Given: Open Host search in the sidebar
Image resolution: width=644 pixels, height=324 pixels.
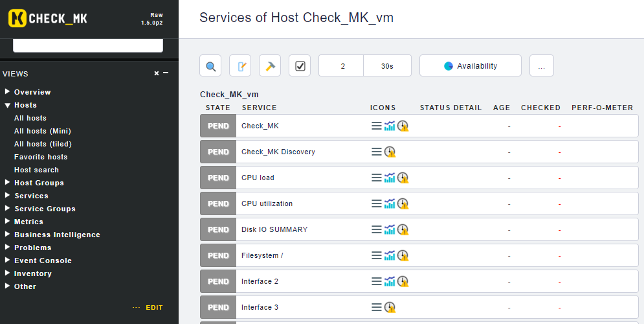Looking at the screenshot, I should click(36, 170).
